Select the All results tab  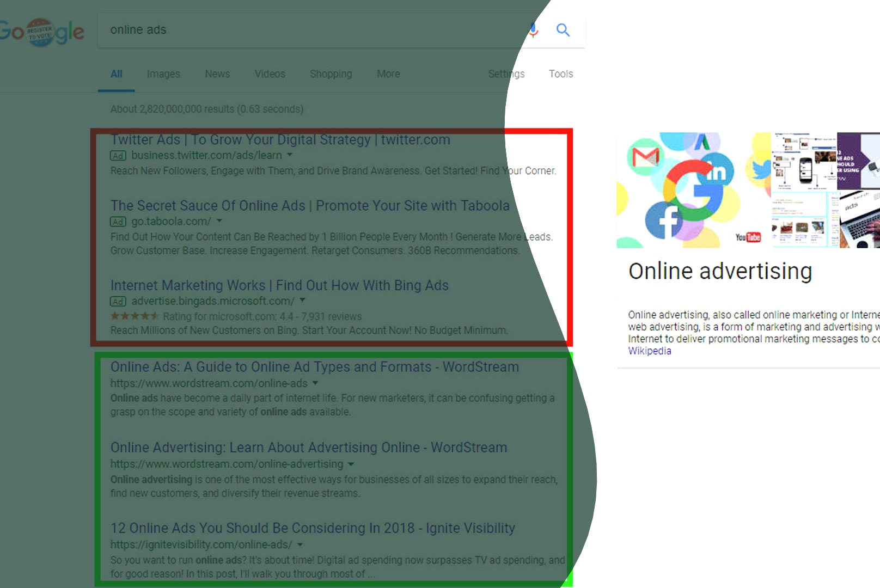coord(117,74)
